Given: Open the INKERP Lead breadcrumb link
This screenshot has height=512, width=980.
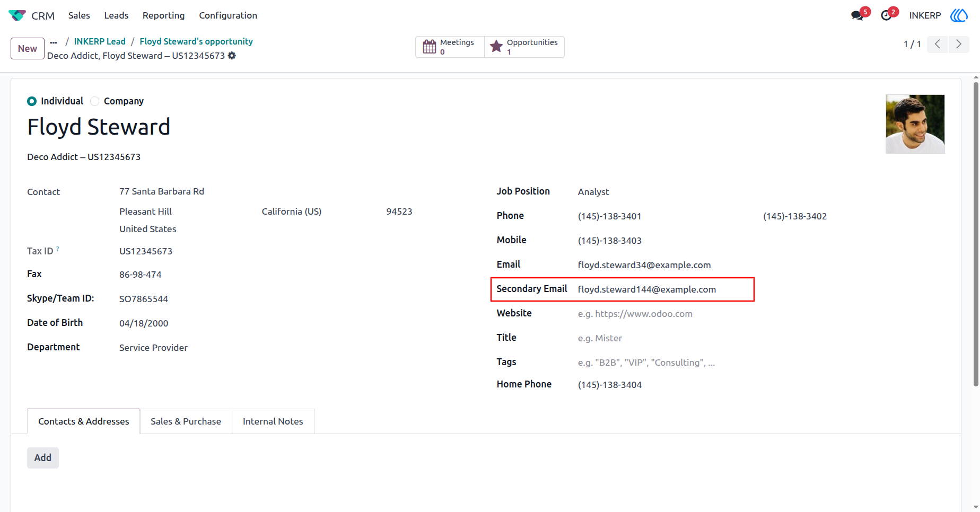Looking at the screenshot, I should [x=100, y=41].
